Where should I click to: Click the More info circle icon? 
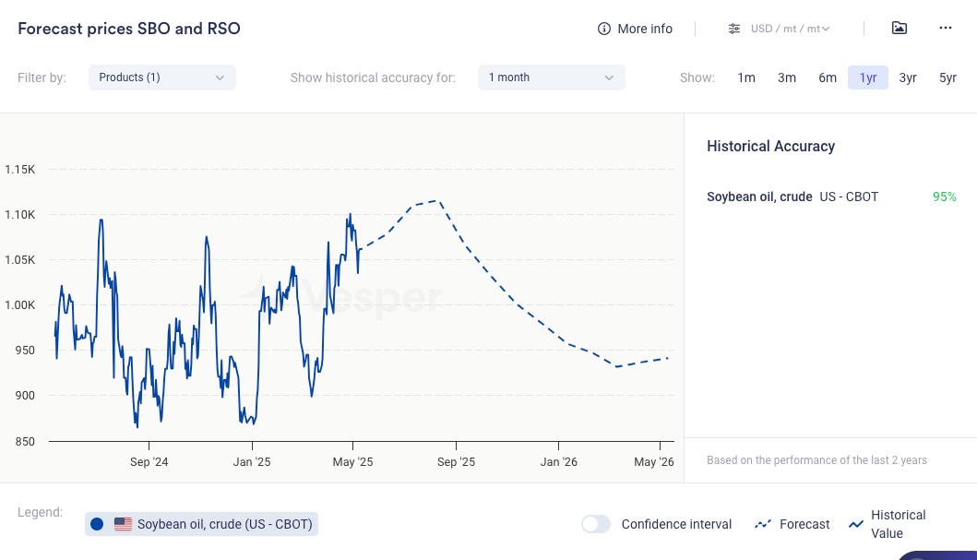(604, 29)
